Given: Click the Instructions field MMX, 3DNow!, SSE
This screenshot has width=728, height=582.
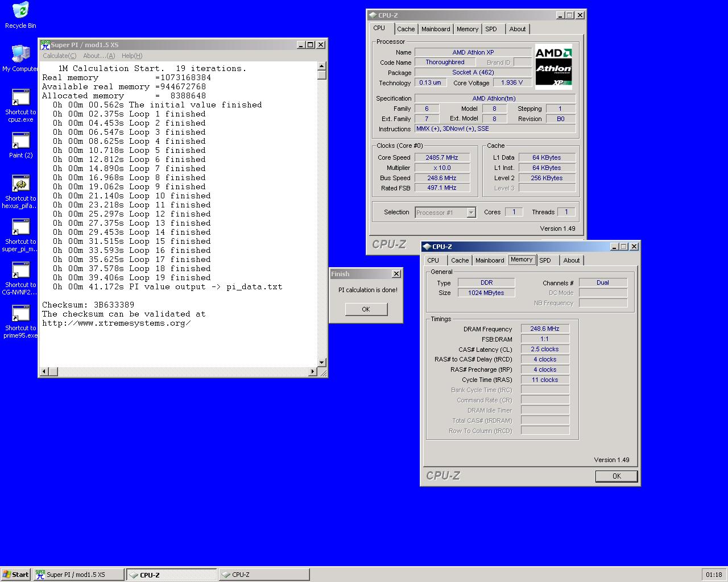Looking at the screenshot, I should click(495, 128).
